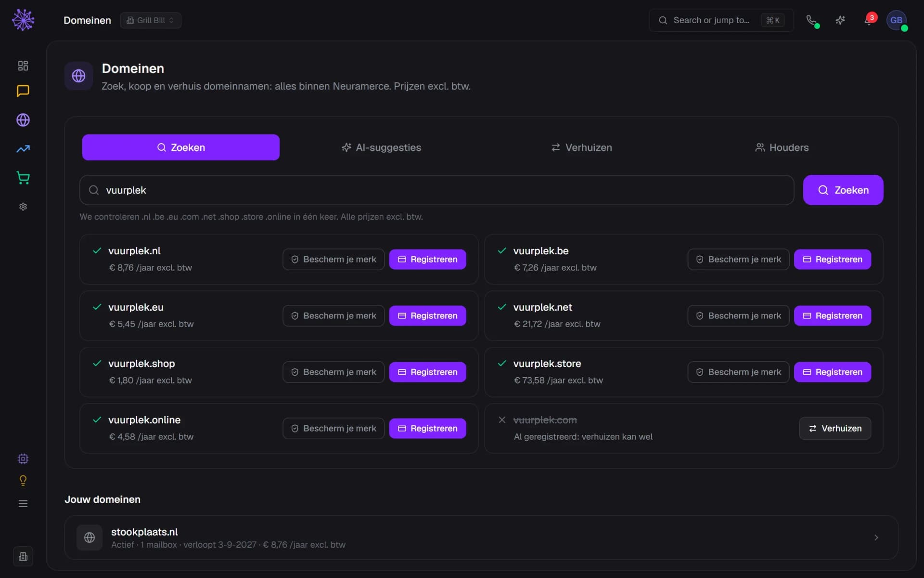Click the phone call icon in header
Image resolution: width=924 pixels, height=578 pixels.
point(812,20)
